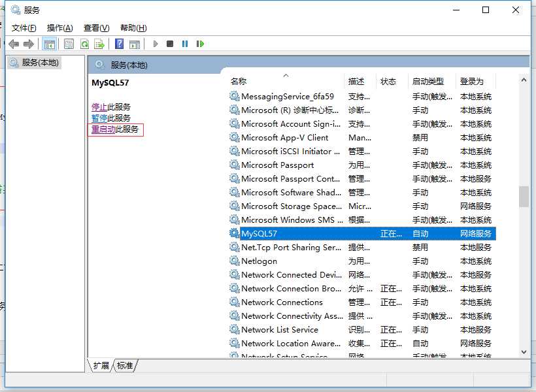
Task: Click the Restart service toolbar icon
Action: 200,44
